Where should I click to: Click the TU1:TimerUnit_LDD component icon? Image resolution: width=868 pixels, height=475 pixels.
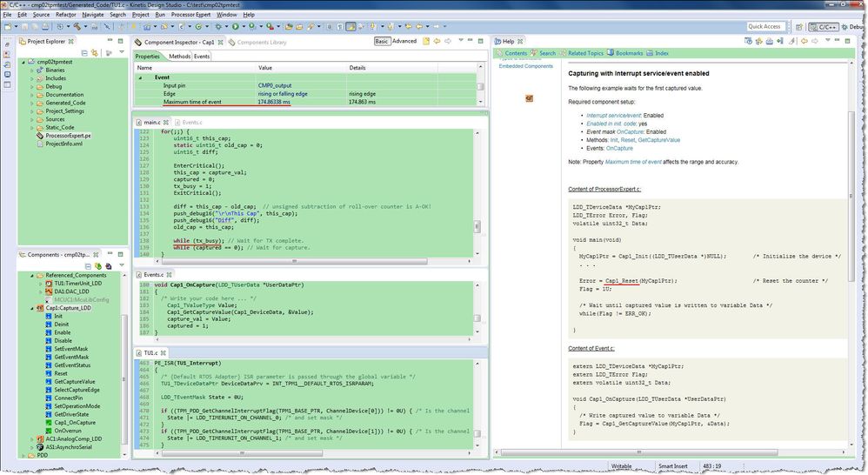tap(49, 284)
